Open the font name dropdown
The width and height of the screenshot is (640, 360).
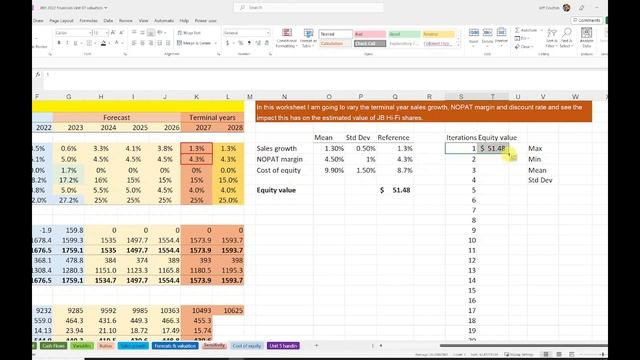[x=90, y=33]
